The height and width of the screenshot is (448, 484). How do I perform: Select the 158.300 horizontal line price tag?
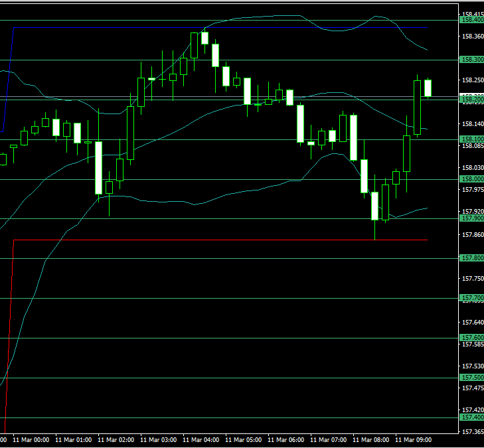coord(471,60)
